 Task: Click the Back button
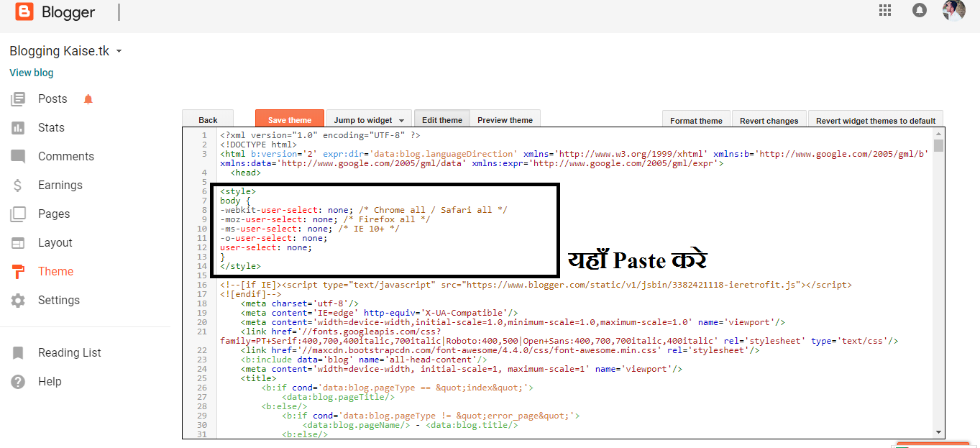click(x=208, y=120)
